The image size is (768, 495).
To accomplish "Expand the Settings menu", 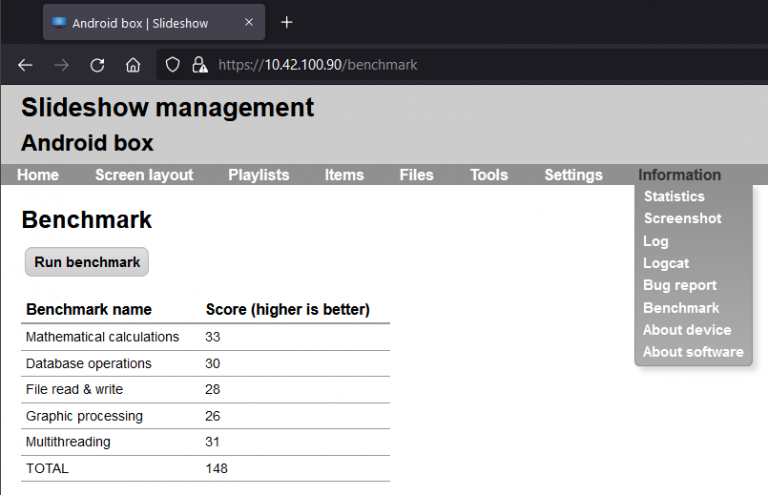I will [x=573, y=175].
